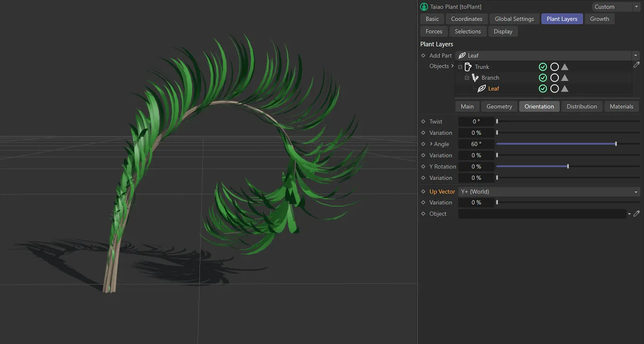Viewport: 644px width, 344px height.
Task: Select the Trunk layer cylinder icon
Action: pyautogui.click(x=467, y=66)
